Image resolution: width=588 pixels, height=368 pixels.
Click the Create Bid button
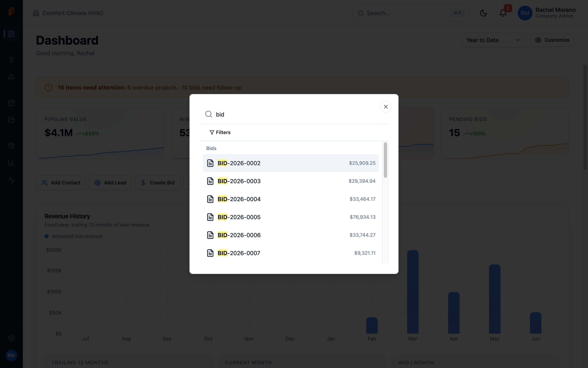(x=157, y=183)
